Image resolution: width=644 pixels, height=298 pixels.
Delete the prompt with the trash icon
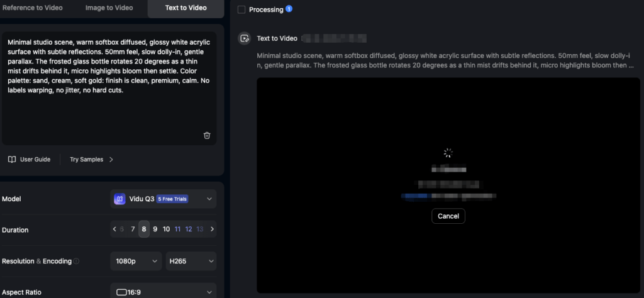click(x=207, y=135)
